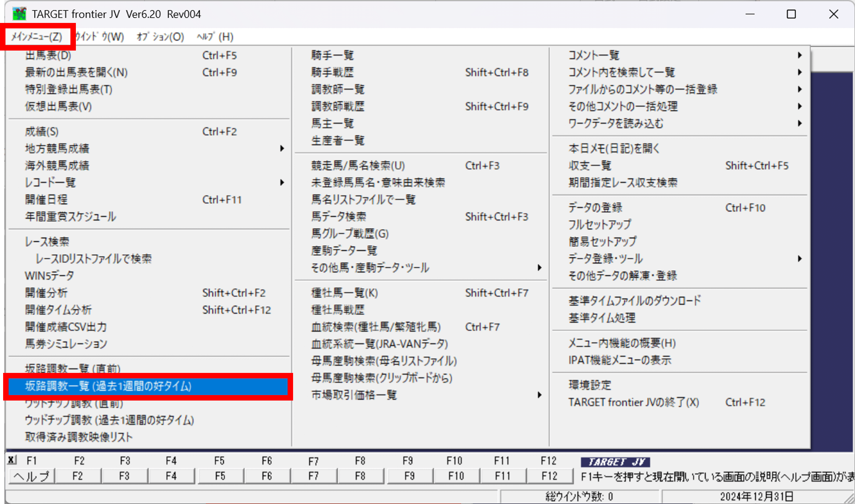The width and height of the screenshot is (855, 504).
Task: Select 競走馬/馬名検索(U) entry
Action: pos(421,165)
